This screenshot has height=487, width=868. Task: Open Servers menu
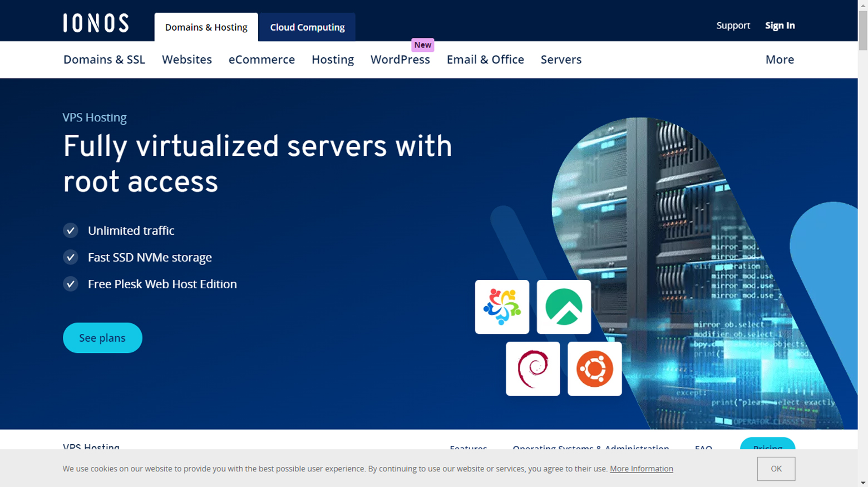561,60
